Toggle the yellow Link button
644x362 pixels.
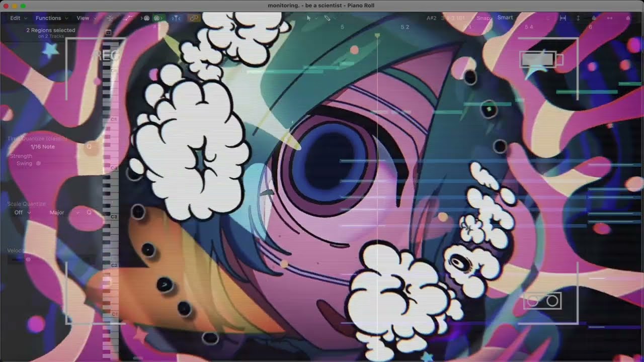(x=194, y=18)
